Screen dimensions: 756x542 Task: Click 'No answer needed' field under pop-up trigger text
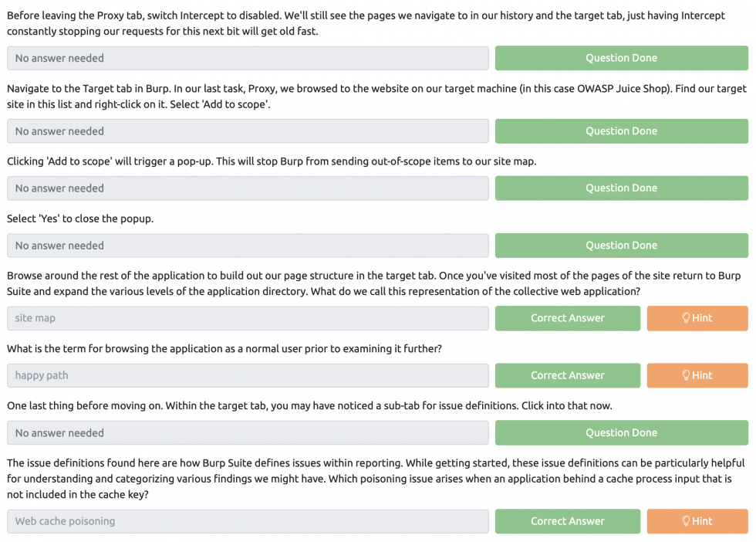point(248,188)
